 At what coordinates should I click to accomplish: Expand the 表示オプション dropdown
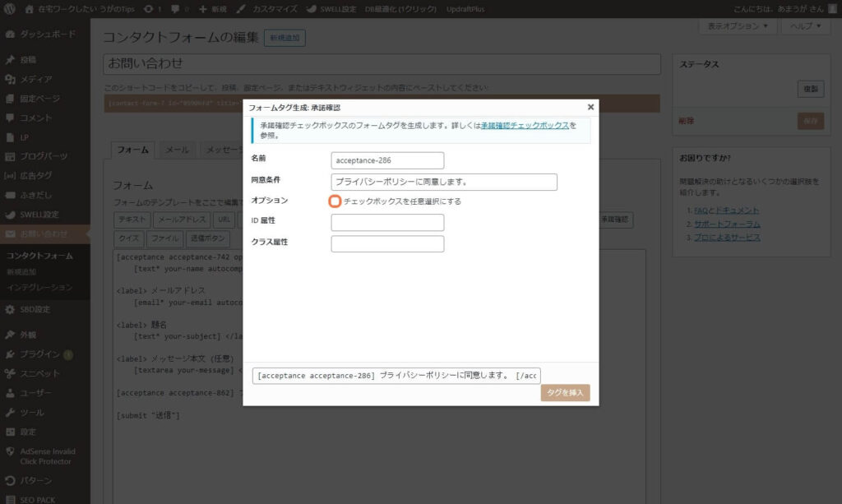[x=738, y=26]
